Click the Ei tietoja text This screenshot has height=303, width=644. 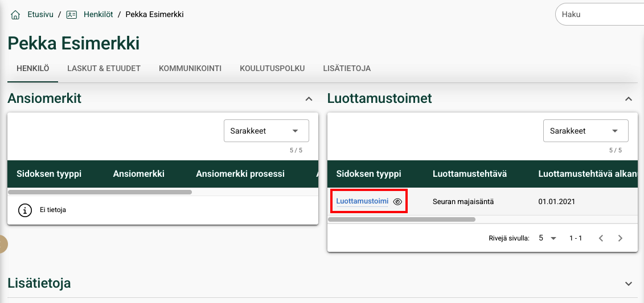(x=53, y=210)
